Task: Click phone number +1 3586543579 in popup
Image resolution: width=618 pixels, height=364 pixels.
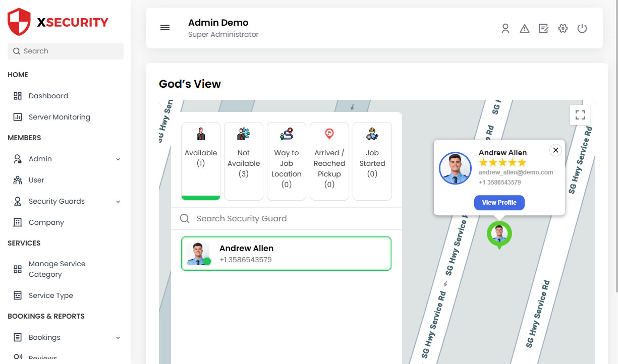Action: click(500, 183)
